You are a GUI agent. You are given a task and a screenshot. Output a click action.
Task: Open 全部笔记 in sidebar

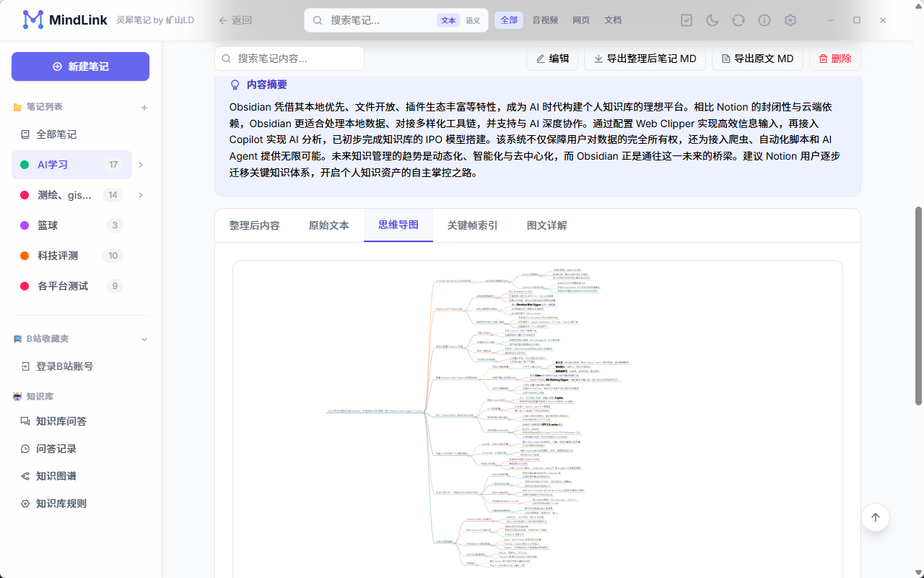(x=80, y=134)
